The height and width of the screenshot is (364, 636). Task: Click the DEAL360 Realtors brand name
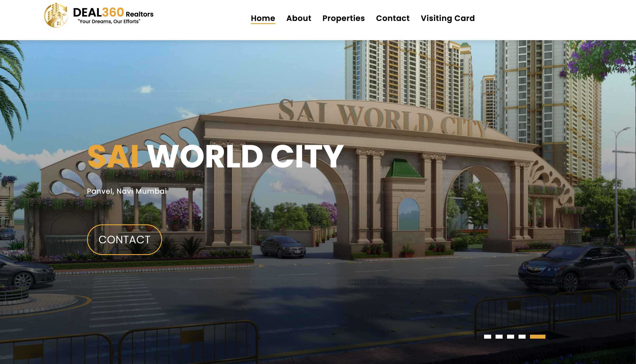113,13
